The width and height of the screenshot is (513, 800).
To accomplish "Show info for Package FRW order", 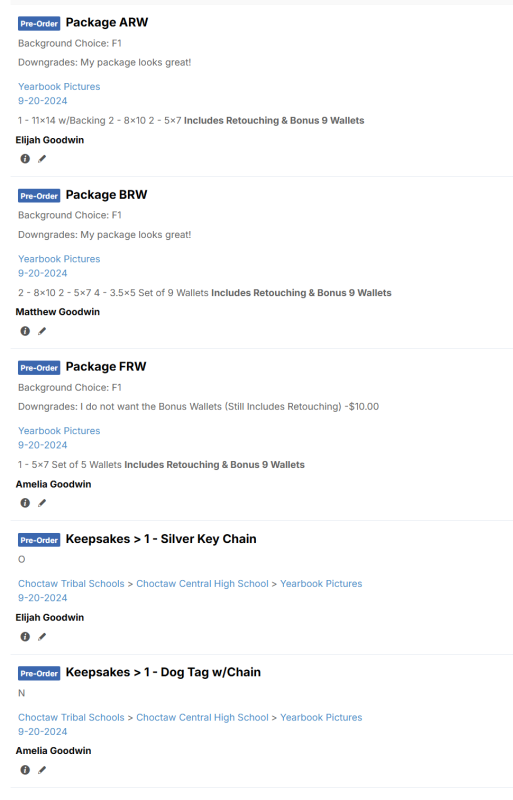I will click(25, 503).
